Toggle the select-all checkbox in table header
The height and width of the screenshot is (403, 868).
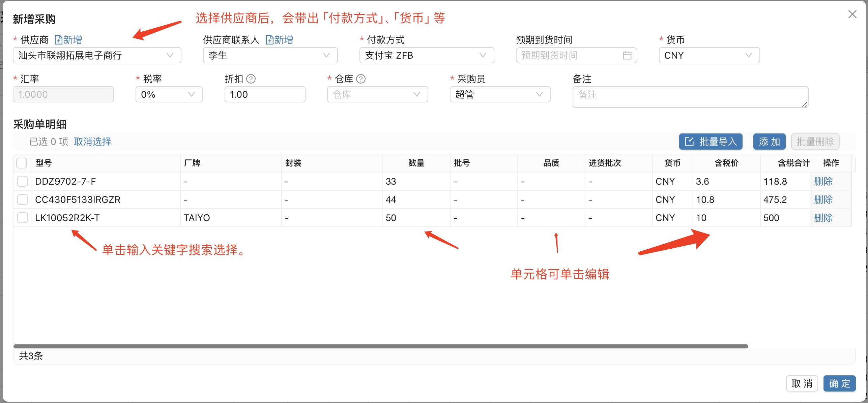pos(22,163)
